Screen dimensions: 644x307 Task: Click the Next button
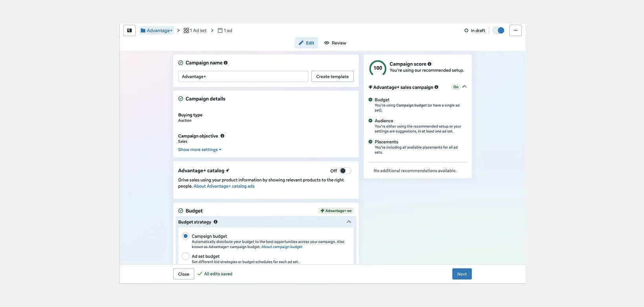click(462, 274)
